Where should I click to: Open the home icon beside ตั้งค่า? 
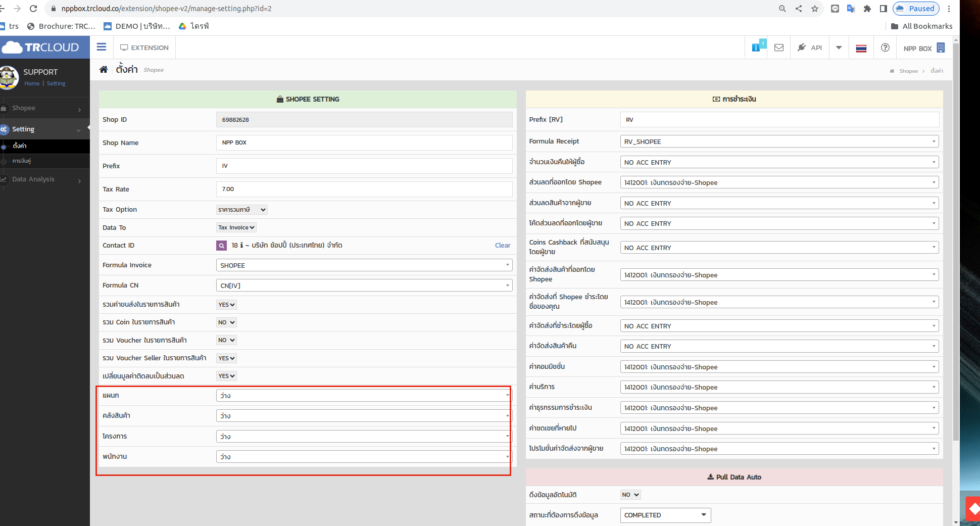104,70
